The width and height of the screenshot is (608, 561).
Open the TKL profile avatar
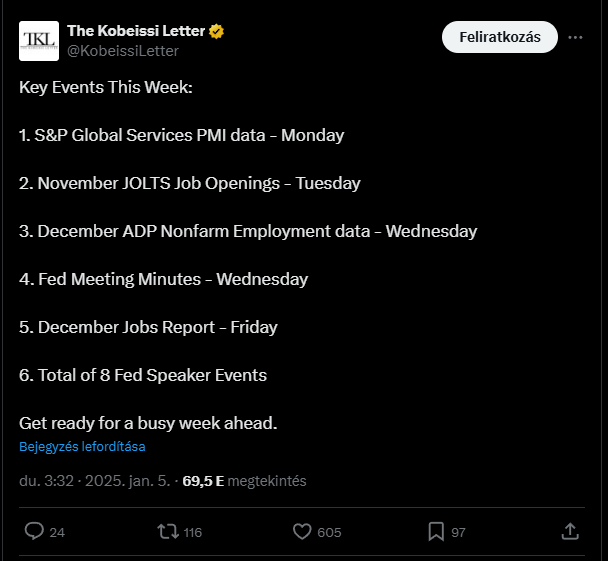click(x=39, y=41)
